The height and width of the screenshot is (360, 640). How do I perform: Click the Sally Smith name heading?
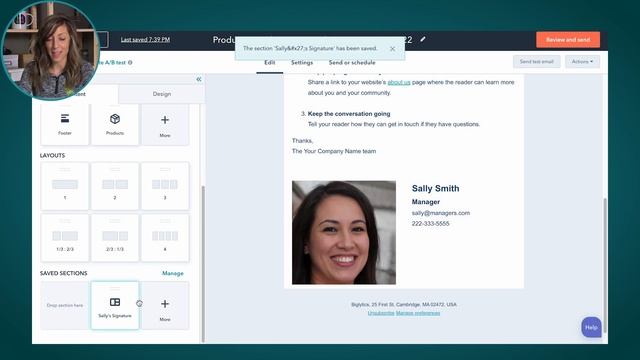point(436,188)
